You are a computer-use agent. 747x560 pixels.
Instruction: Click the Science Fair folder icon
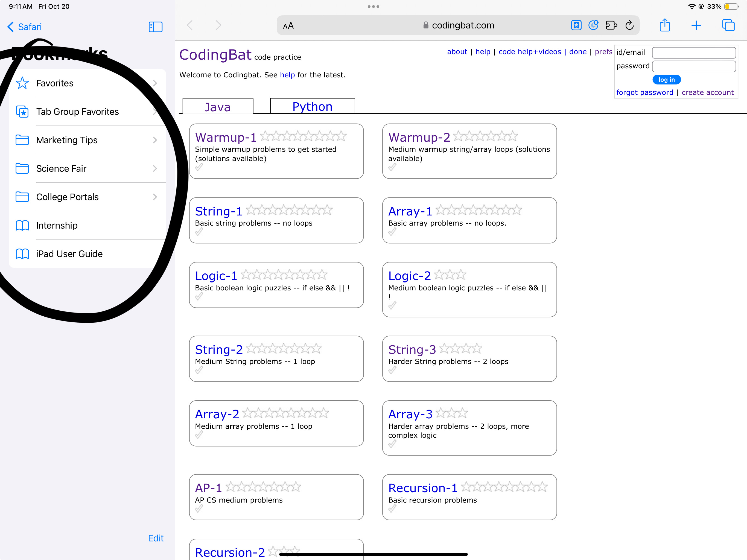(x=22, y=168)
